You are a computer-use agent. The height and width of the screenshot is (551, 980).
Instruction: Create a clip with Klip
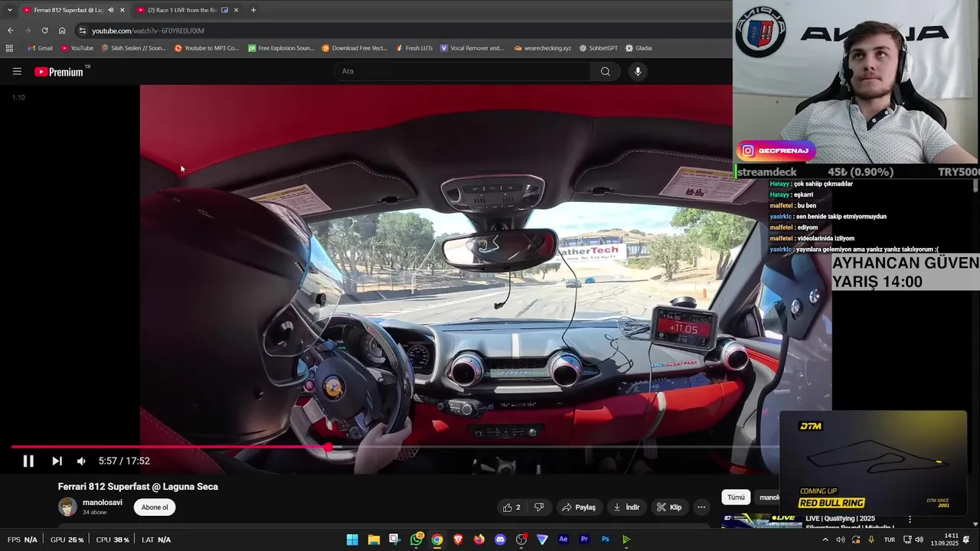click(668, 507)
